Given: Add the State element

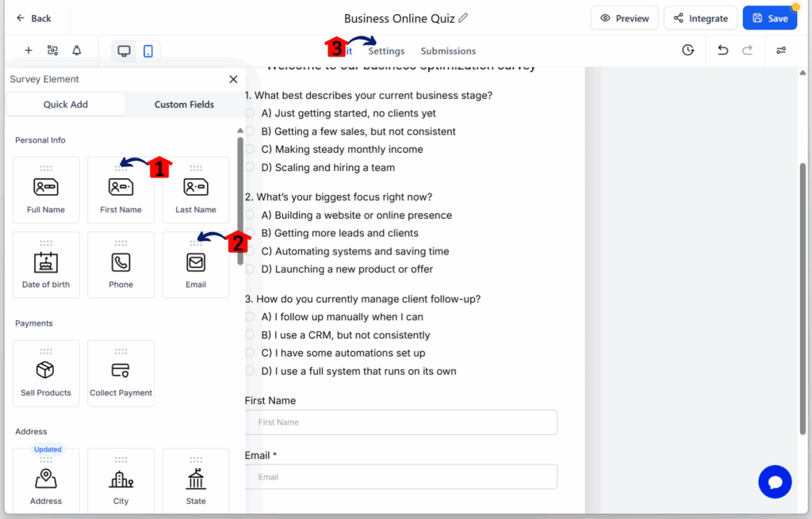Looking at the screenshot, I should coord(196,481).
